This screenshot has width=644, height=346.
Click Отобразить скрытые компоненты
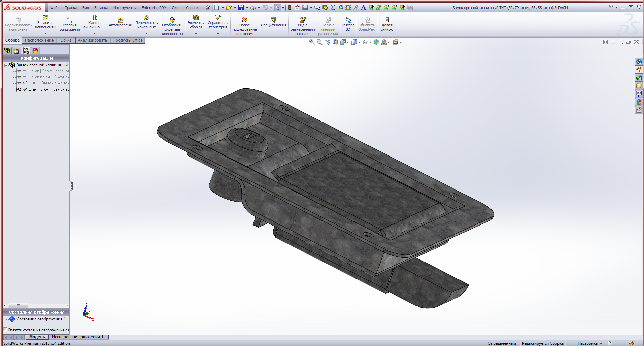point(172,26)
